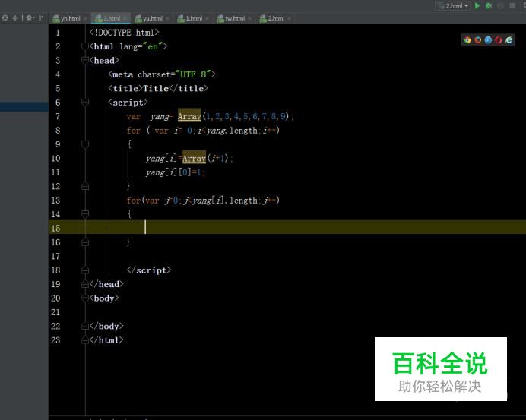
Task: Hide the project panel with the hide icon
Action: pyautogui.click(x=41, y=17)
